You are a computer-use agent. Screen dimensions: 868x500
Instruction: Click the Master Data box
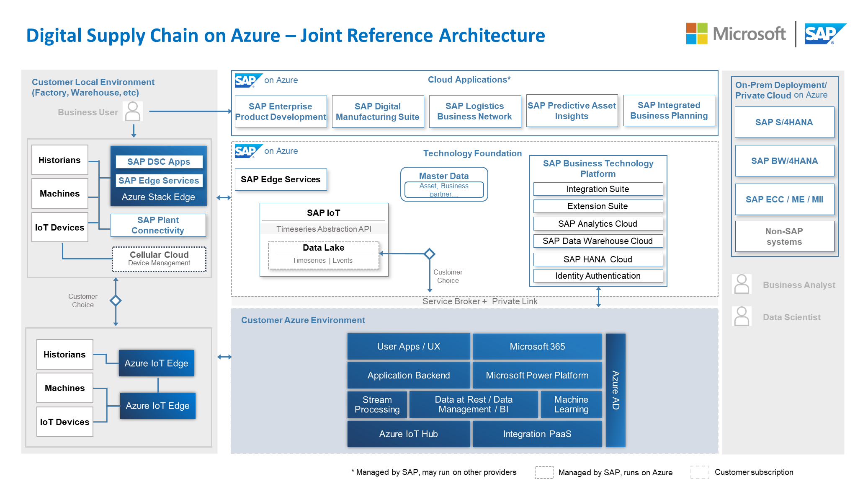tap(444, 184)
